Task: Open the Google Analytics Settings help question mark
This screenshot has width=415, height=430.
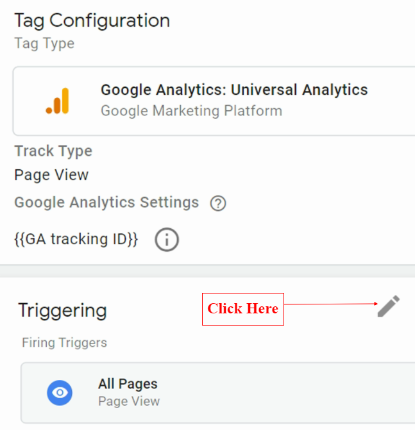Action: tap(218, 203)
